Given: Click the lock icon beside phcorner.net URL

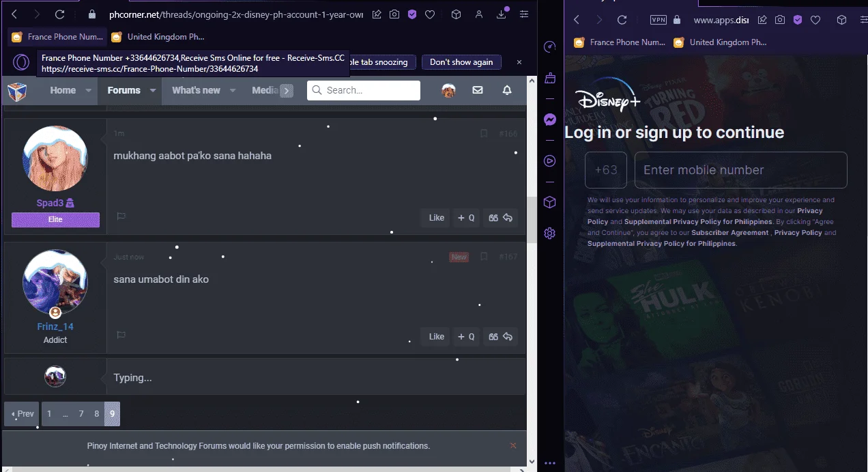Looking at the screenshot, I should 92,14.
